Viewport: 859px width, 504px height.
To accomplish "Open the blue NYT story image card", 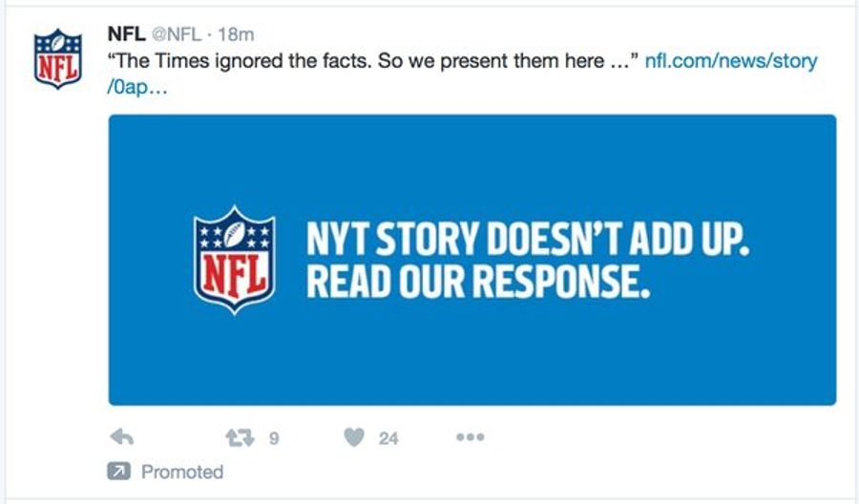I will [472, 260].
